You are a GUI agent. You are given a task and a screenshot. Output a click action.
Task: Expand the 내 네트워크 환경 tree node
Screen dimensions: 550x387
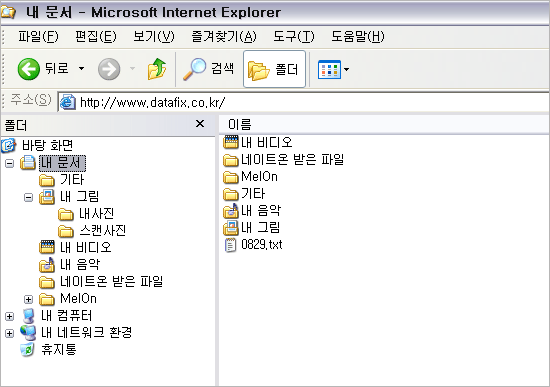pyautogui.click(x=9, y=333)
